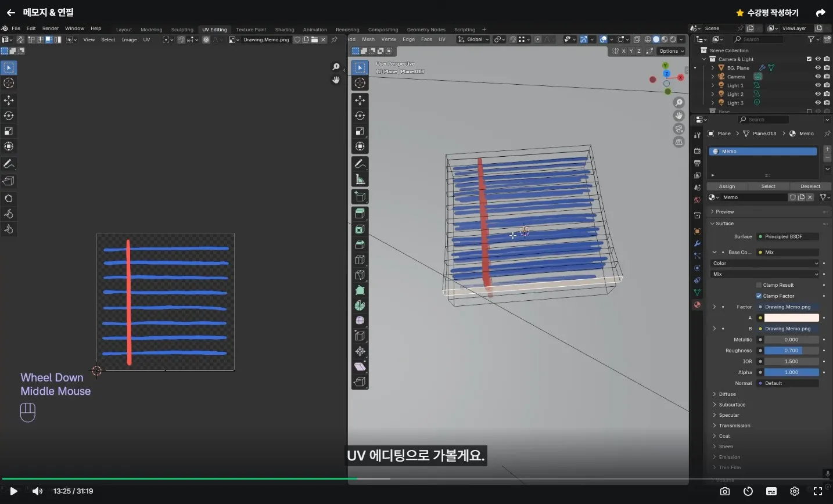833x504 pixels.
Task: Activate the Loop Cut tool
Action: pos(360,260)
